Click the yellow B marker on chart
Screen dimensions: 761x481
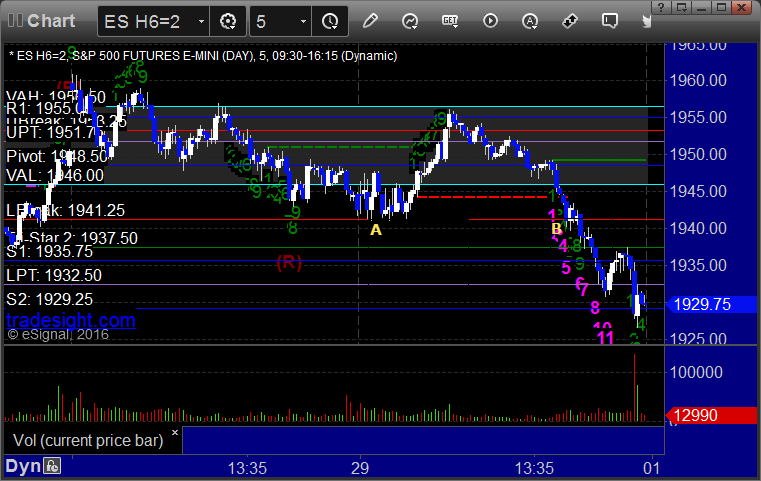pyautogui.click(x=556, y=228)
